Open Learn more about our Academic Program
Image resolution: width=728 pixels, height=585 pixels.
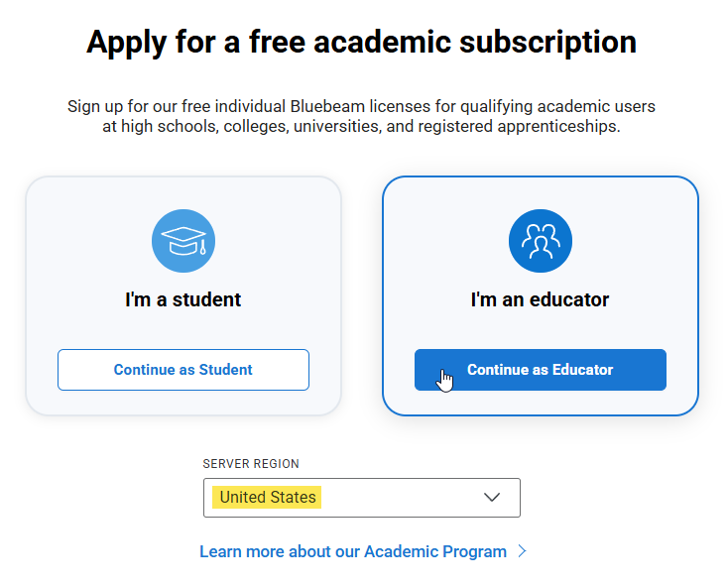pos(353,551)
